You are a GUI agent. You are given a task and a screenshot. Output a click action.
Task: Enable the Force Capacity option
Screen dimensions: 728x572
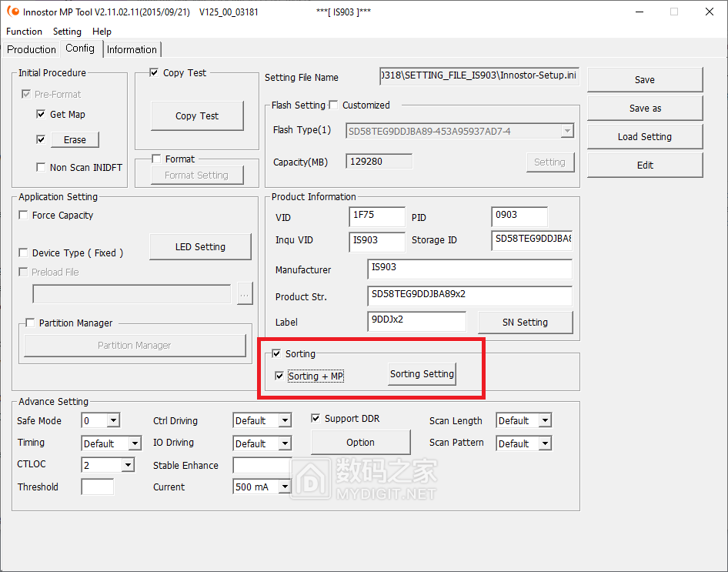[x=24, y=216]
